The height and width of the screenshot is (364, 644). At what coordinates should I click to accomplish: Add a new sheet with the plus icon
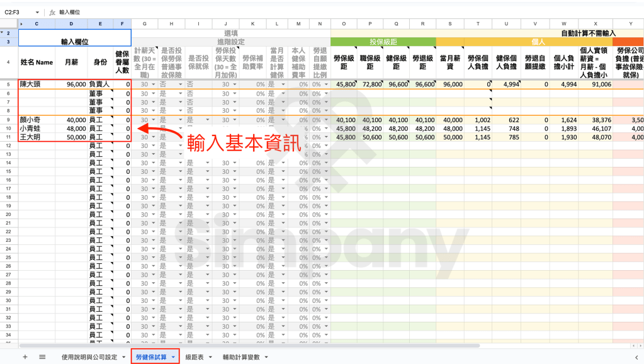click(x=24, y=356)
